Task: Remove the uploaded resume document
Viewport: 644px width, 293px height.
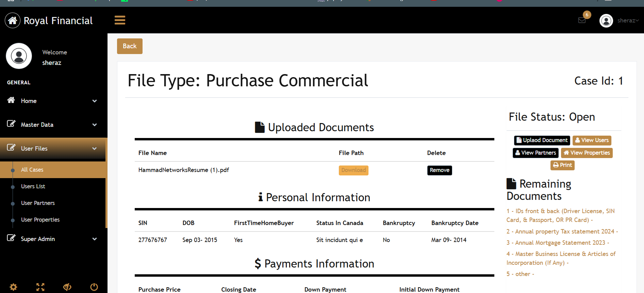Action: point(439,170)
